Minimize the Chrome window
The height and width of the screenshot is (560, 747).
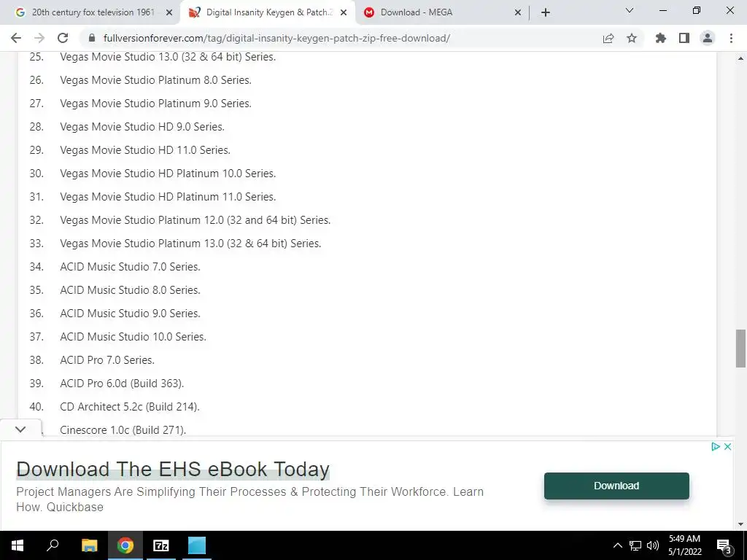662,10
